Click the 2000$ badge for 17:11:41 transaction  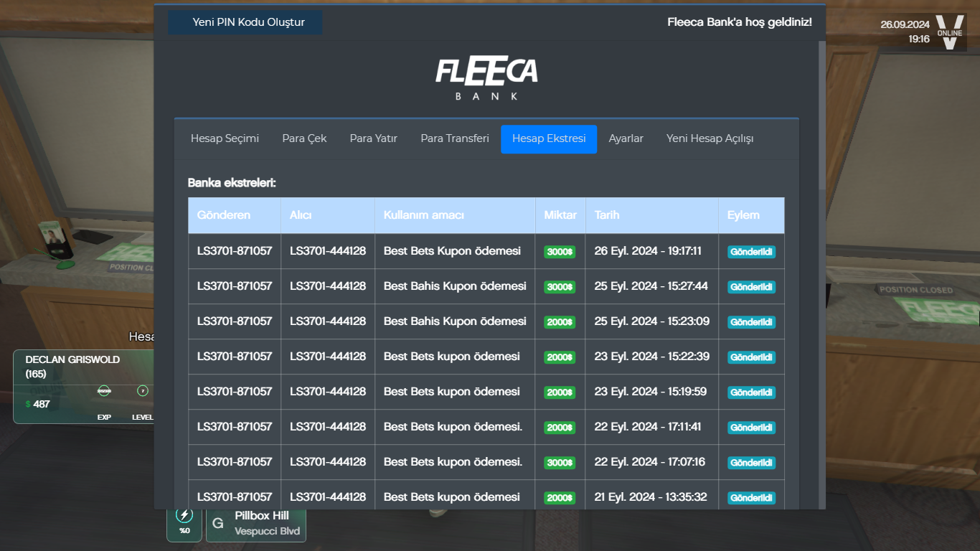point(560,428)
